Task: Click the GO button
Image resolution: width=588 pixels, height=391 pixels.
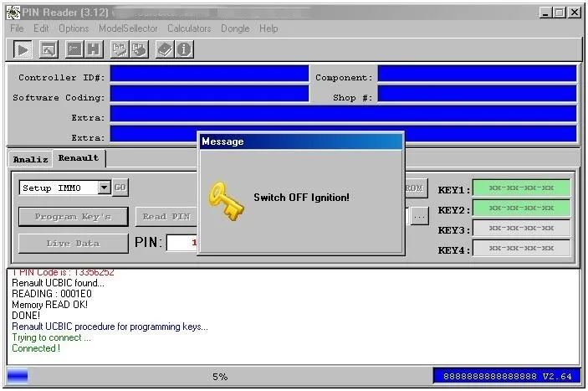Action: pos(120,188)
